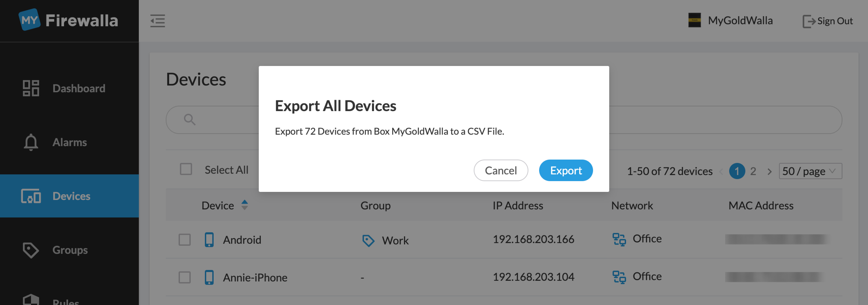Click the Devices sidebar icon

point(31,196)
